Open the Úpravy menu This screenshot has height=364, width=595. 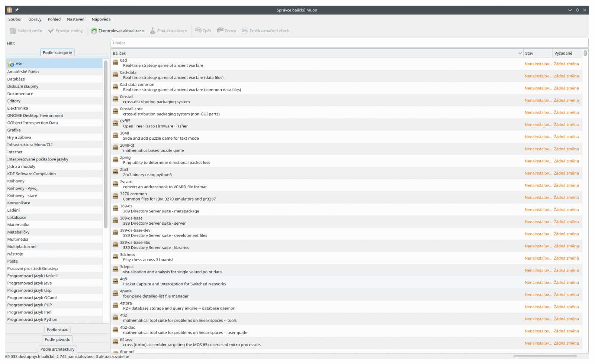coord(35,19)
